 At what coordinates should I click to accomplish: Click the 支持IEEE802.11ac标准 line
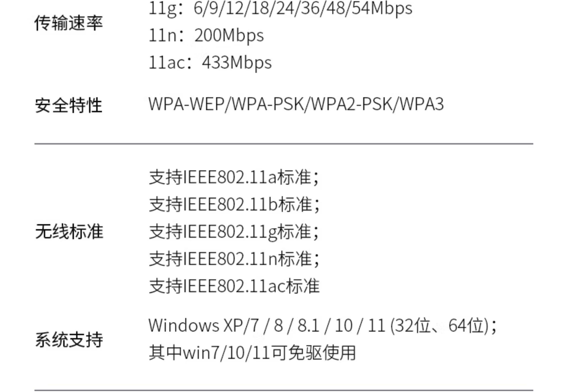(234, 286)
